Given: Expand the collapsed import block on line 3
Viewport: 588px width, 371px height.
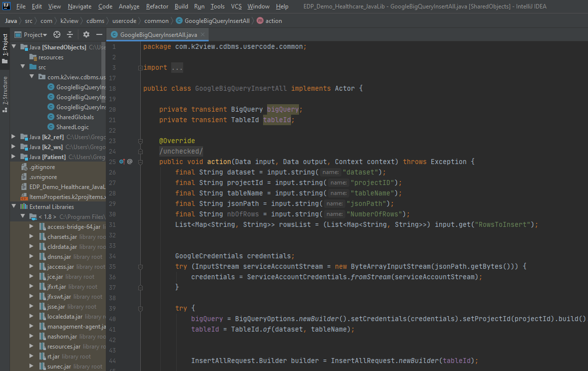Looking at the screenshot, I should (x=141, y=68).
